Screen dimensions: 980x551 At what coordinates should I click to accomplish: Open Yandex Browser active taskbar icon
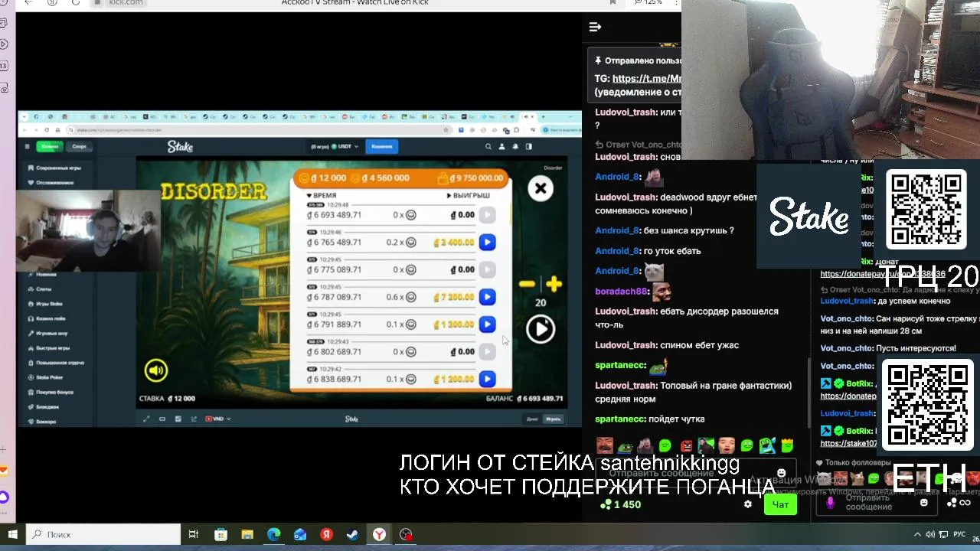379,534
